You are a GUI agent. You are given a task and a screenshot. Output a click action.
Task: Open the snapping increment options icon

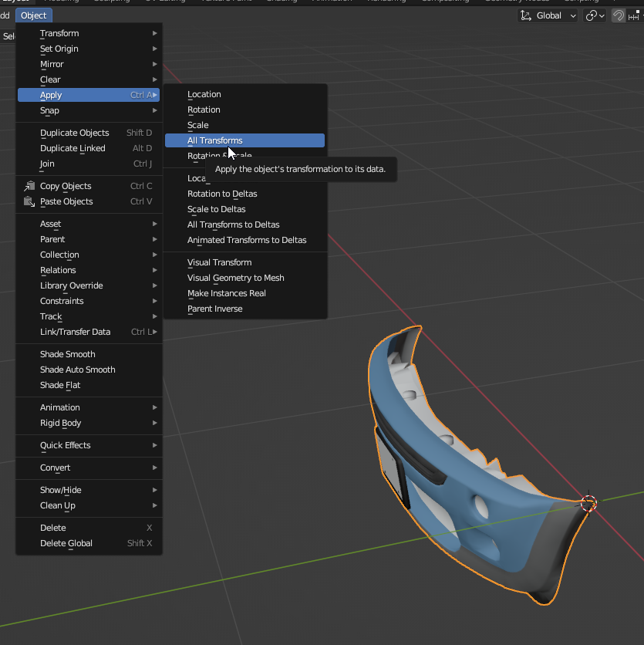click(x=636, y=15)
